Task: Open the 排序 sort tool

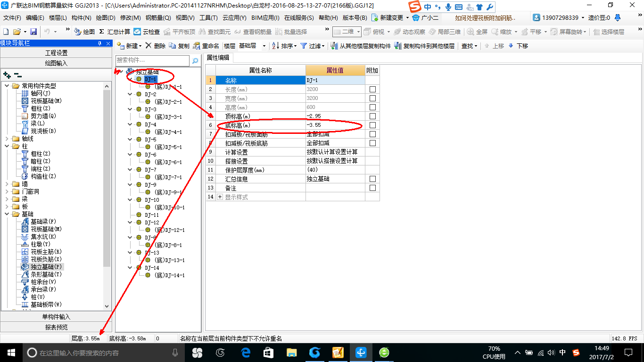Action: coord(284,46)
